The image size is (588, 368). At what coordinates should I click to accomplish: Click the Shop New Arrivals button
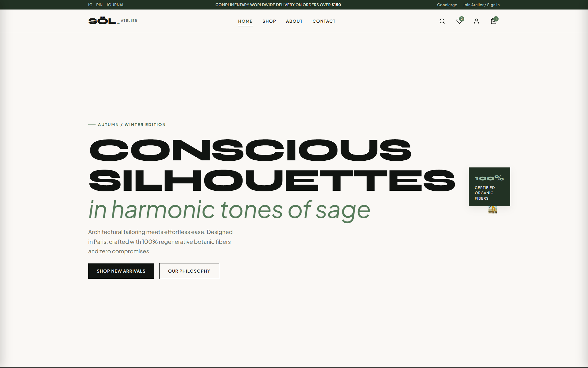tap(121, 271)
